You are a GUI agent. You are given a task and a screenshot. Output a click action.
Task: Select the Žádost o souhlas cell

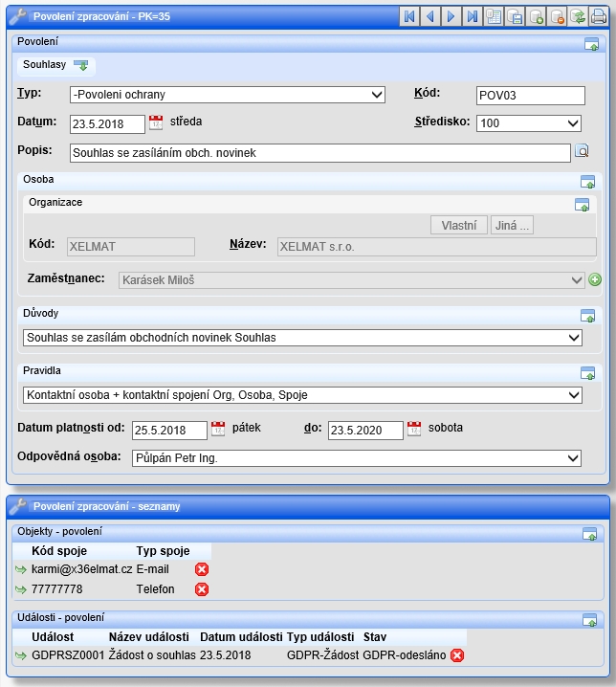[152, 655]
